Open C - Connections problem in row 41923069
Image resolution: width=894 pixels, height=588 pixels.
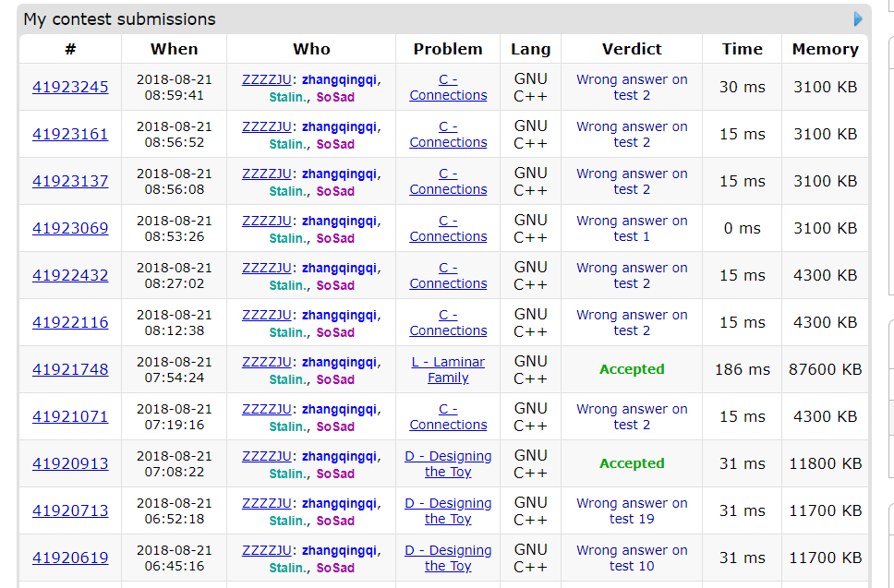pyautogui.click(x=448, y=228)
